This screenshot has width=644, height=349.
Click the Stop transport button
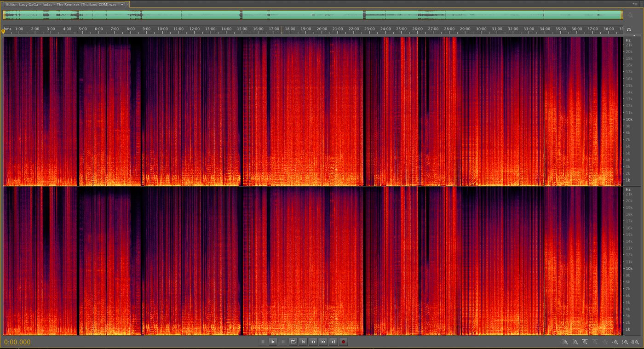[263, 342]
